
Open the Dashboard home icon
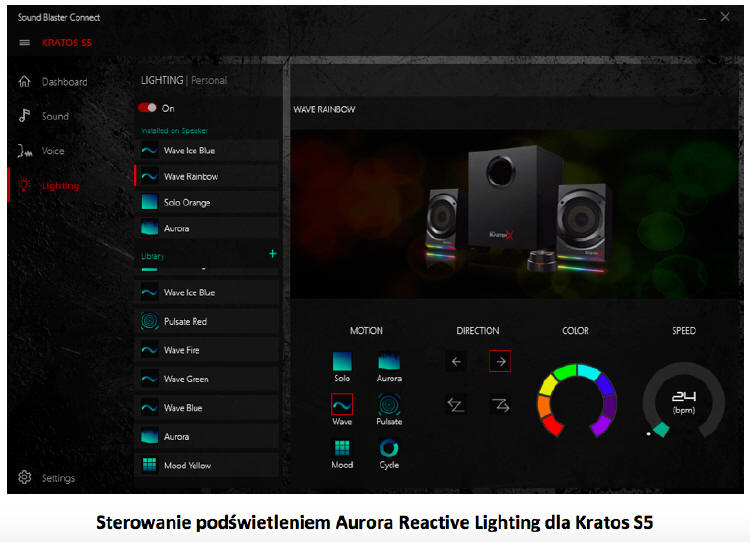click(24, 81)
